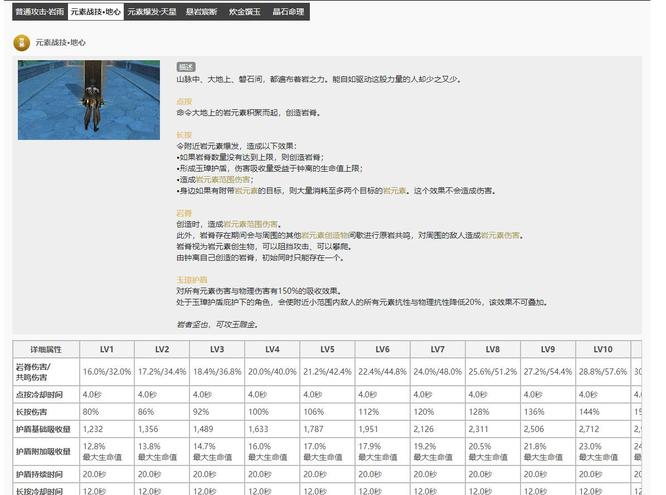Viewport: 666px width, 495px height.
Task: Click the 护盾持续时间 row label
Action: [x=46, y=474]
